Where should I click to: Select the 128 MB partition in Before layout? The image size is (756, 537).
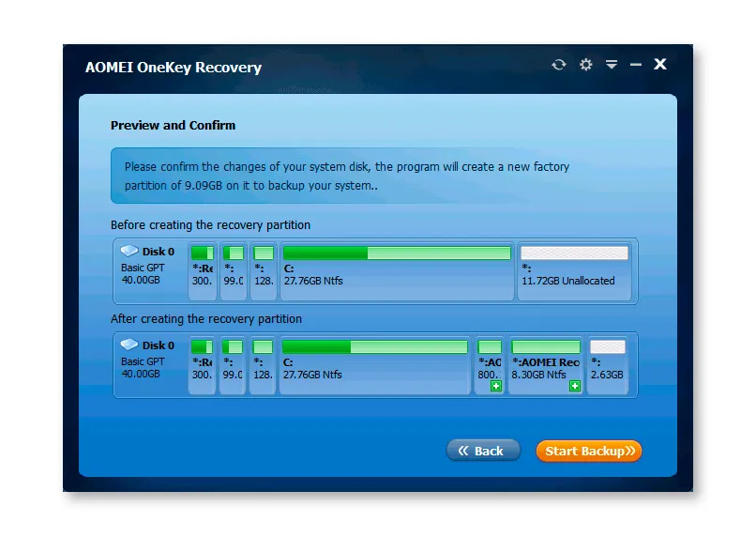(x=264, y=271)
